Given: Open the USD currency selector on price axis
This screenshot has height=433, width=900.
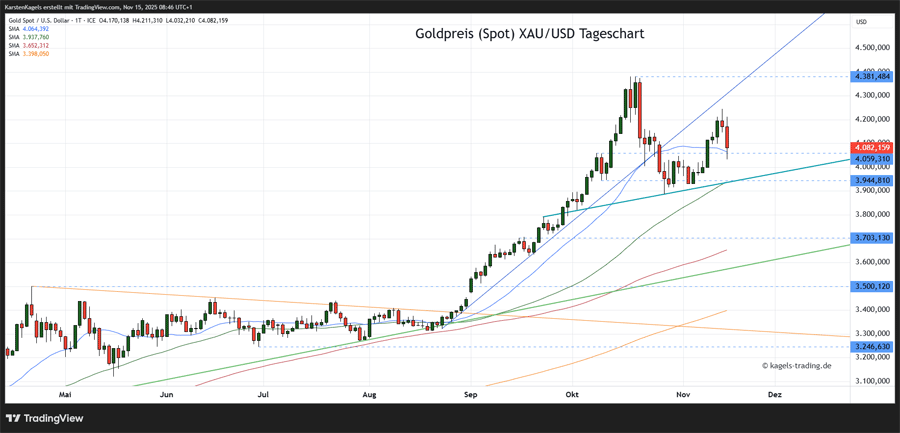Looking at the screenshot, I should coord(861,21).
